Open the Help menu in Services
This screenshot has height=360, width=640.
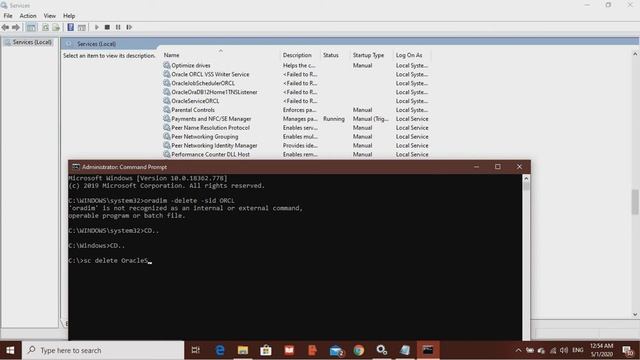69,16
